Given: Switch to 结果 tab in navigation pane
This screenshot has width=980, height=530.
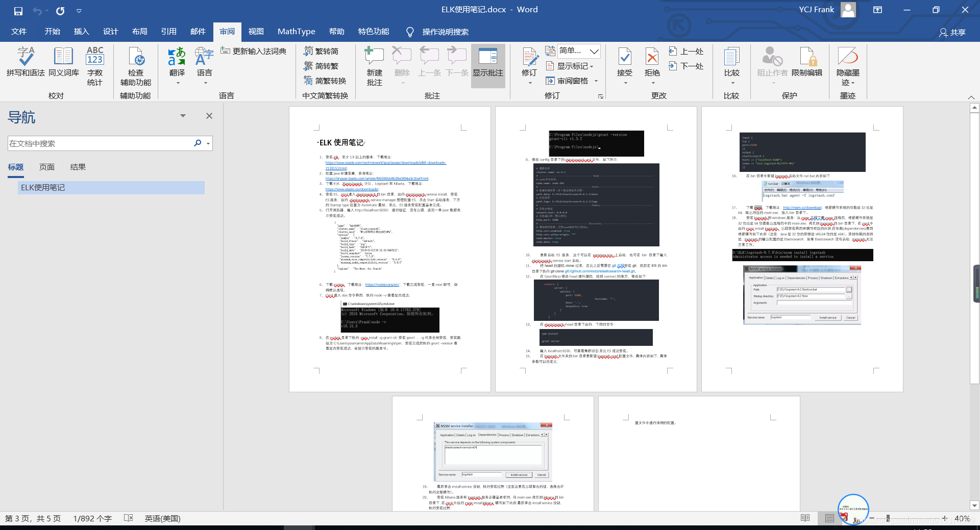Looking at the screenshot, I should click(x=78, y=167).
